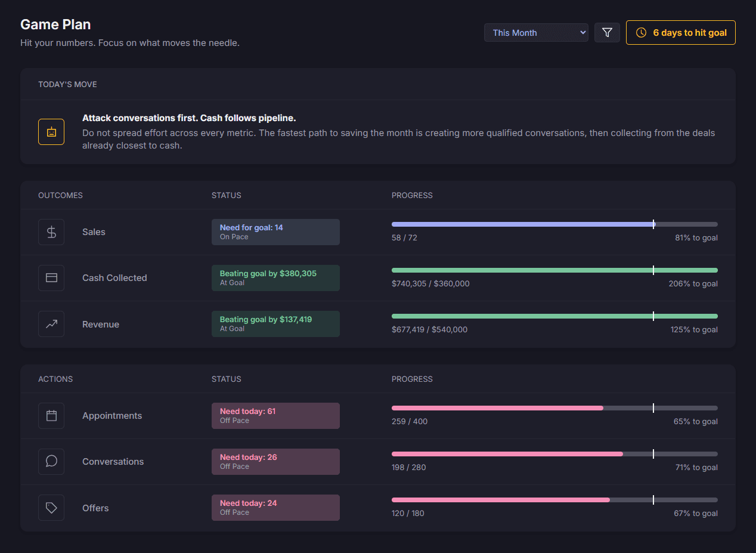
Task: Click the Revenue row label
Action: pos(101,325)
